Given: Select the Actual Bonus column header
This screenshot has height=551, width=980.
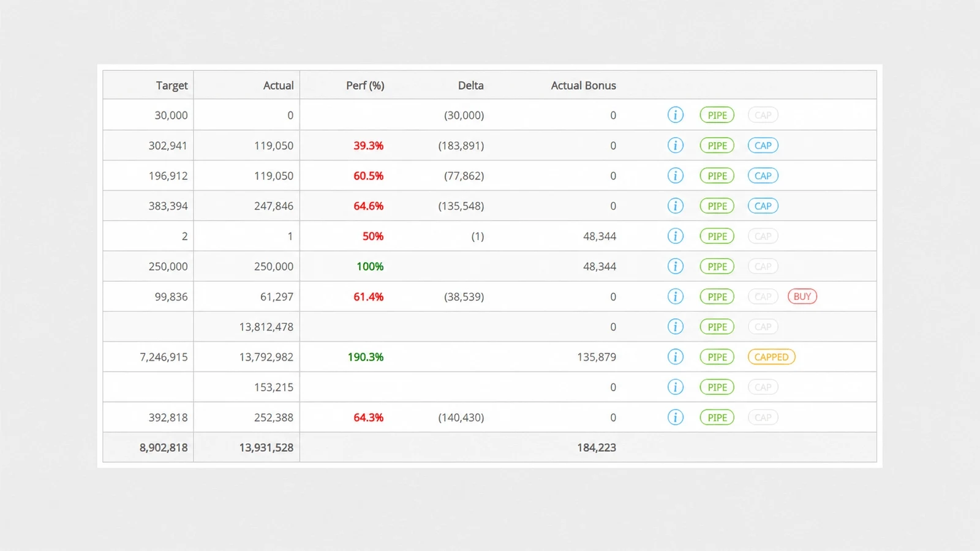Looking at the screenshot, I should click(x=583, y=86).
